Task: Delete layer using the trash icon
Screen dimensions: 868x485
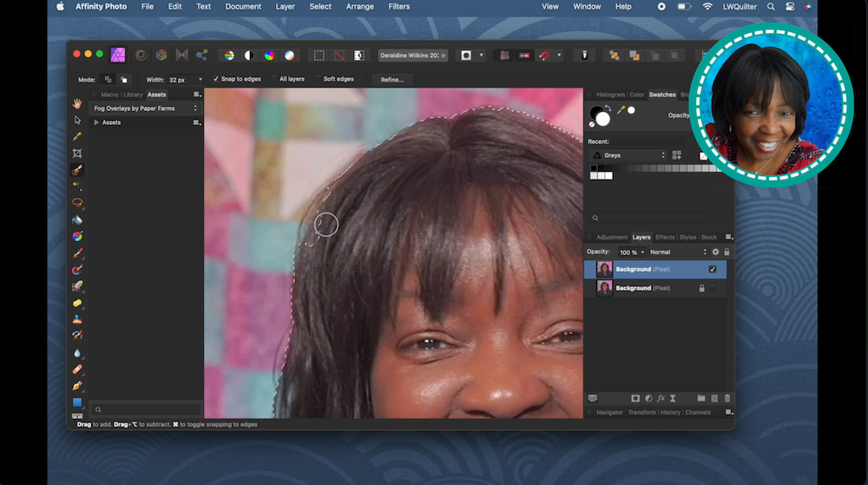Action: tap(727, 398)
